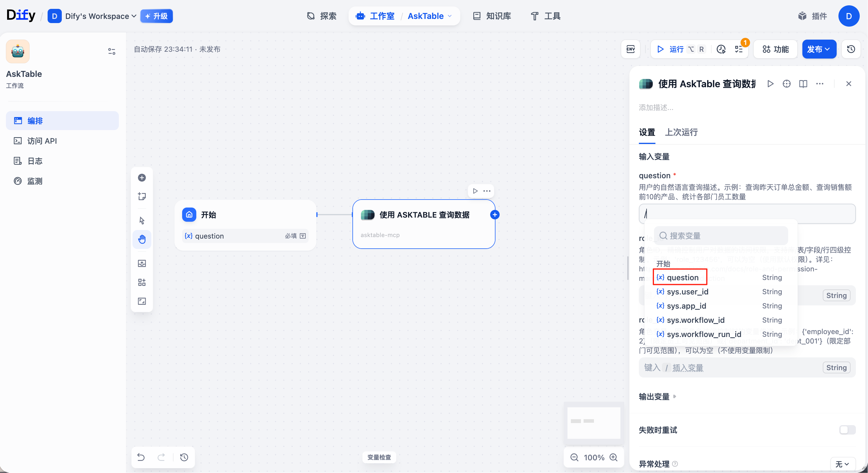Select the question variable from list
Image resolution: width=868 pixels, height=473 pixels.
pyautogui.click(x=682, y=277)
